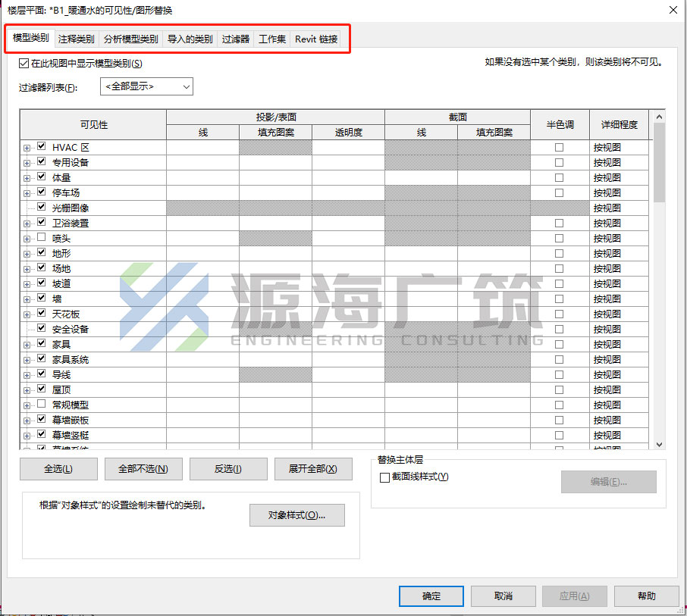Switch to the 注释类别 tab
Screen dimensions: 687x616
(77, 39)
